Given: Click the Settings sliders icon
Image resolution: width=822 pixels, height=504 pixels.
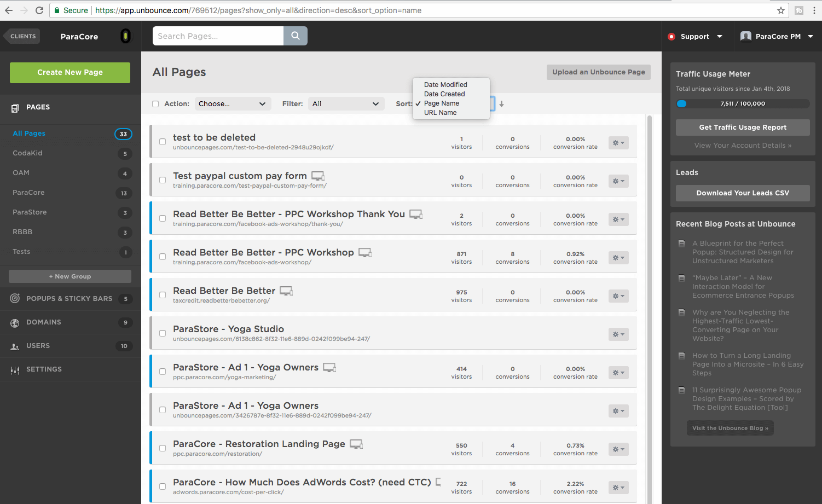Looking at the screenshot, I should click(x=15, y=370).
